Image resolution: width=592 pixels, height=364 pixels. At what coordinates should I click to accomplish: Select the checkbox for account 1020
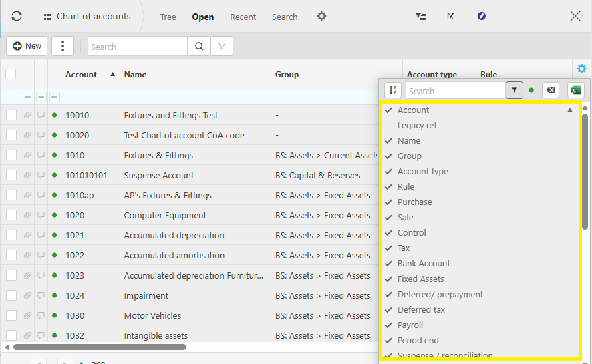point(11,215)
